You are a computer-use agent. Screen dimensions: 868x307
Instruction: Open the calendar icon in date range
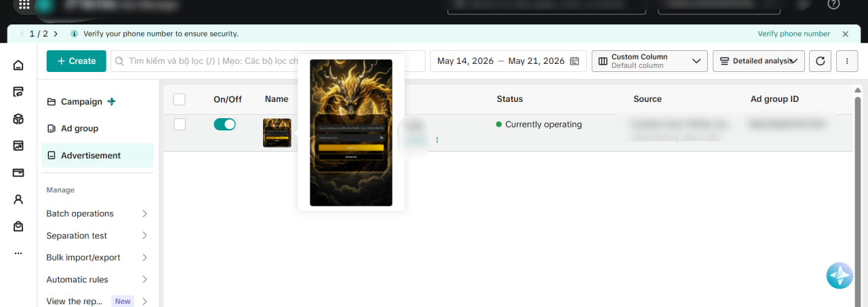point(574,61)
